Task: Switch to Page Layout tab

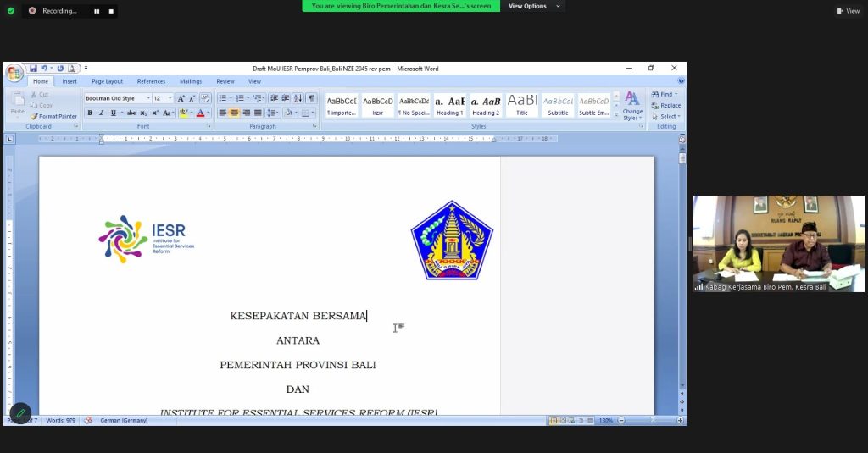Action: click(x=108, y=81)
